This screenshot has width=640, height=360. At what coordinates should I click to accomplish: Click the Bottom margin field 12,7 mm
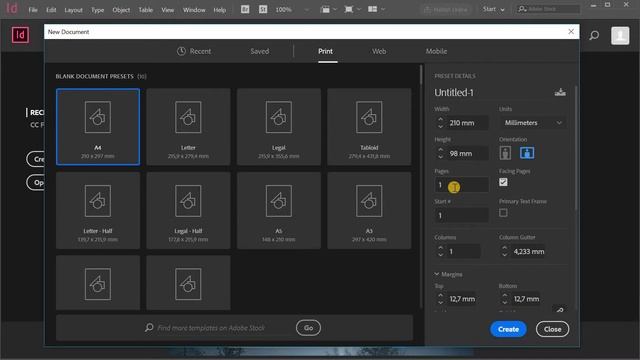pyautogui.click(x=527, y=299)
